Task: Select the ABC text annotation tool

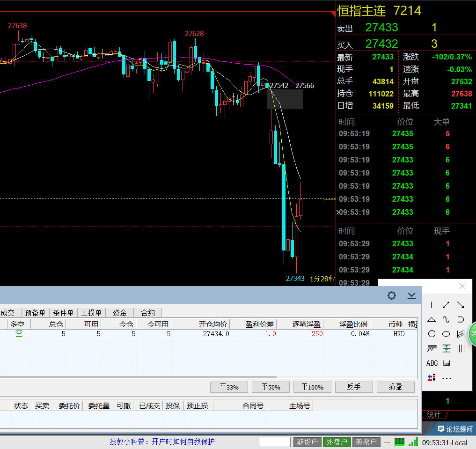Action: (x=432, y=363)
